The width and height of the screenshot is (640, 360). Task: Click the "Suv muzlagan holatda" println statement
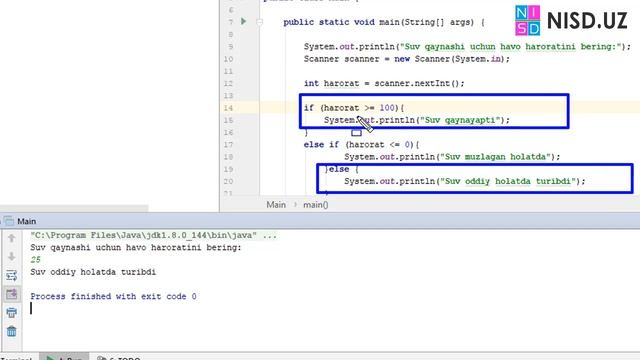(x=452, y=157)
